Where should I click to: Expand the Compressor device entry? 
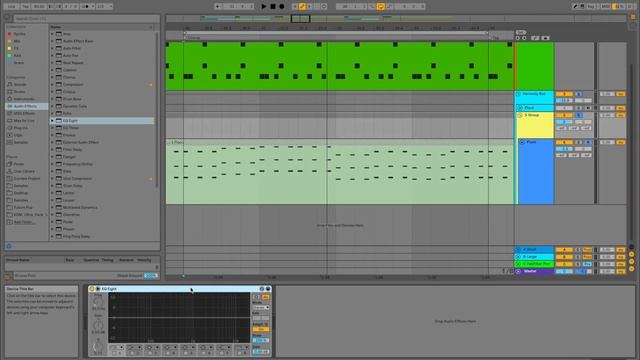point(52,84)
